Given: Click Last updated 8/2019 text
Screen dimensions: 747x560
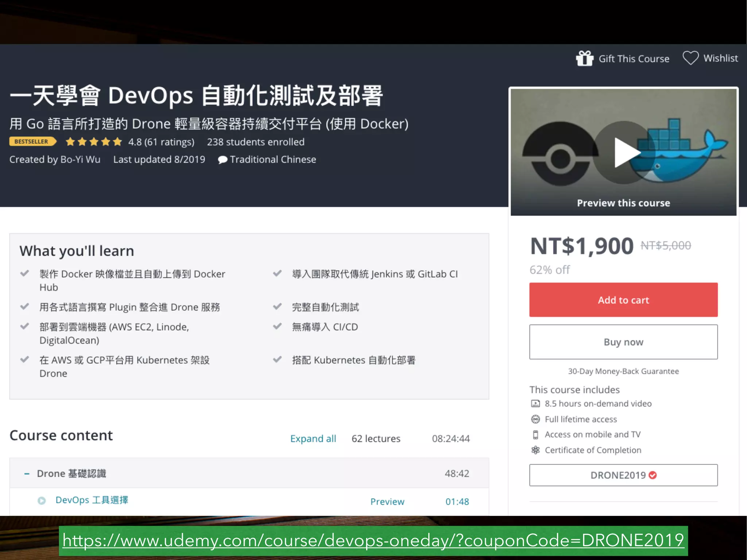Looking at the screenshot, I should pos(159,159).
